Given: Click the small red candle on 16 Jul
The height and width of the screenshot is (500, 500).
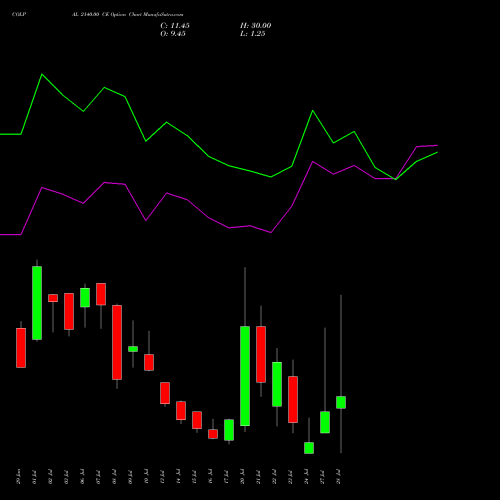Looking at the screenshot, I should (213, 434).
